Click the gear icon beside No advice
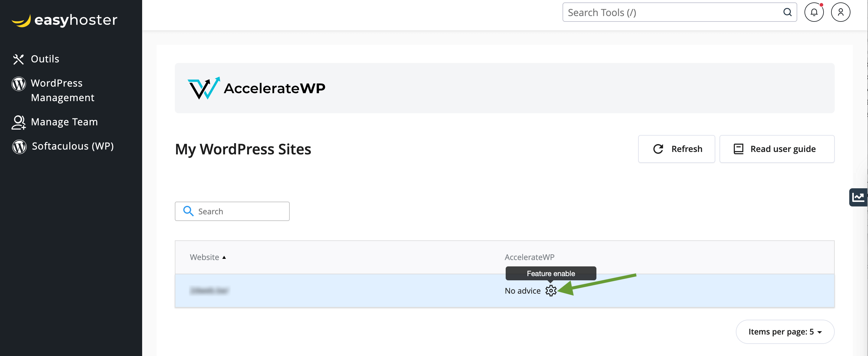The image size is (868, 356). coord(550,291)
